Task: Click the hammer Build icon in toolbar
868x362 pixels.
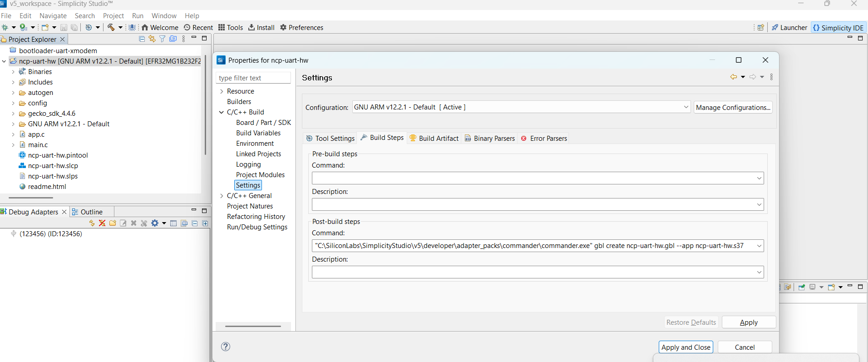Action: click(x=111, y=27)
